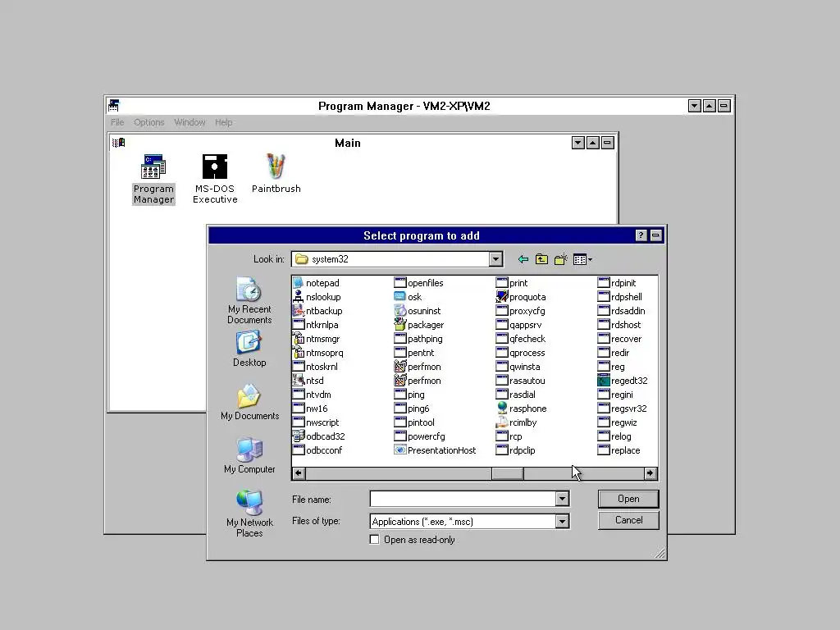840x630 pixels.
Task: Select the packager file
Action: coord(419,325)
